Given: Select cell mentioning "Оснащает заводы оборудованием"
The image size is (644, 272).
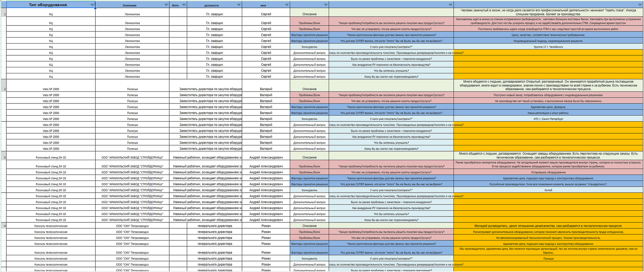Looking at the screenshot, I should tap(548, 155).
